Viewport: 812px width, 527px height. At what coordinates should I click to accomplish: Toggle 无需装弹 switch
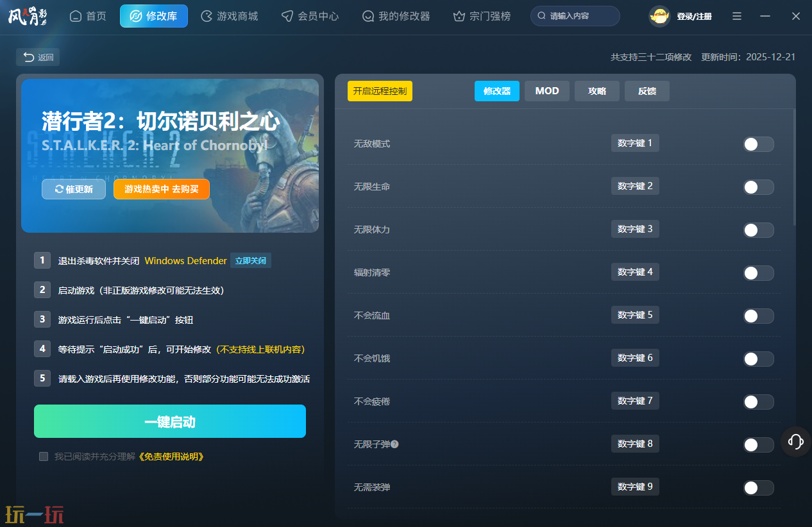click(x=758, y=488)
